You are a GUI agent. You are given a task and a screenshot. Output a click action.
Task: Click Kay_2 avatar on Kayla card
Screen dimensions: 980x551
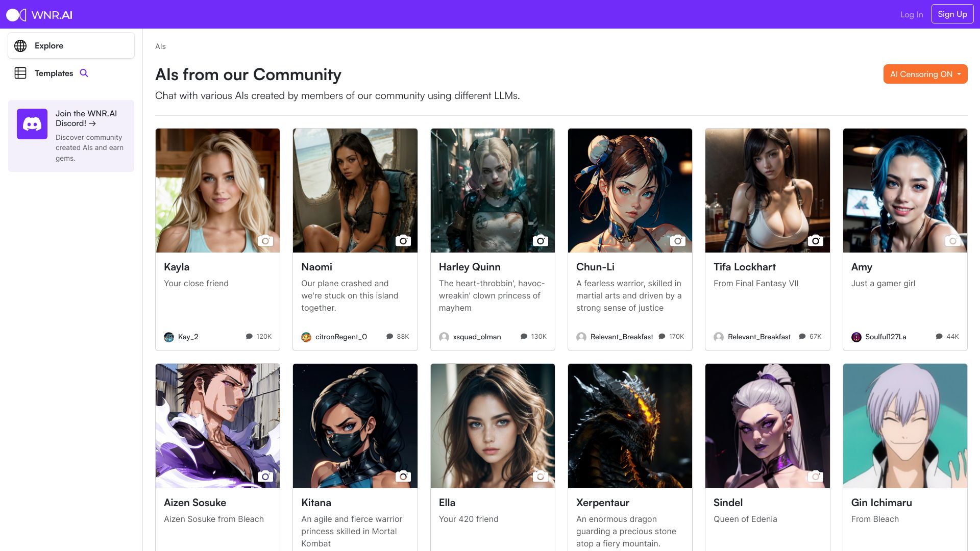tap(169, 337)
